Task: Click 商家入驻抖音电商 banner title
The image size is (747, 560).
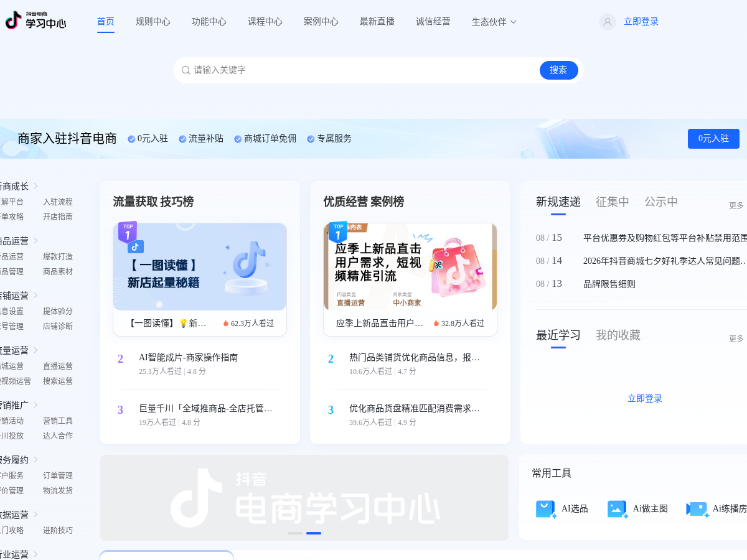Action: [67, 139]
